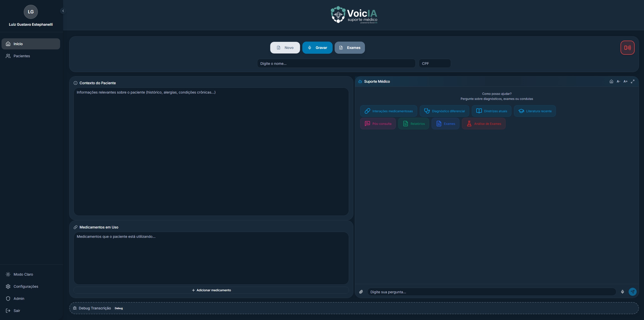
Task: Click the Como posso ajudar? text
Action: tap(497, 94)
